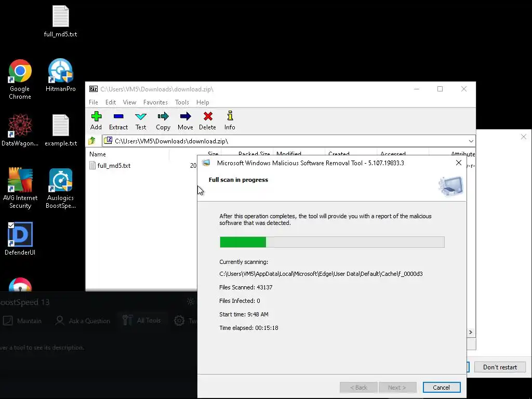The width and height of the screenshot is (532, 399).
Task: Click the Move toolbar icon
Action: pos(185,121)
